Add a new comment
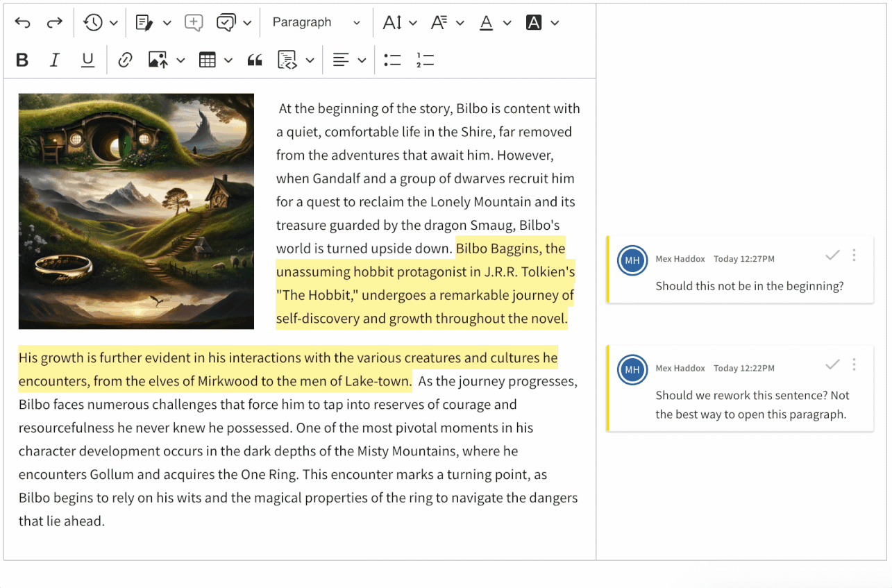This screenshot has width=892, height=588. tap(194, 23)
